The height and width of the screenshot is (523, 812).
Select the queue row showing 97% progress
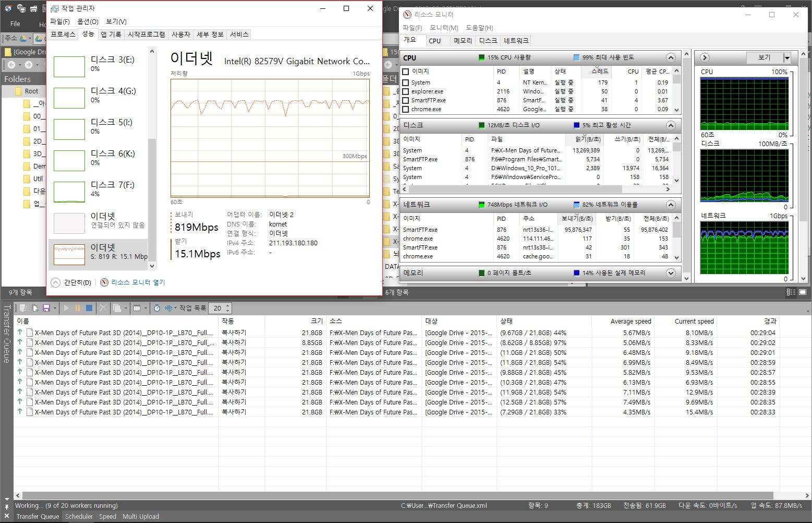click(396, 343)
